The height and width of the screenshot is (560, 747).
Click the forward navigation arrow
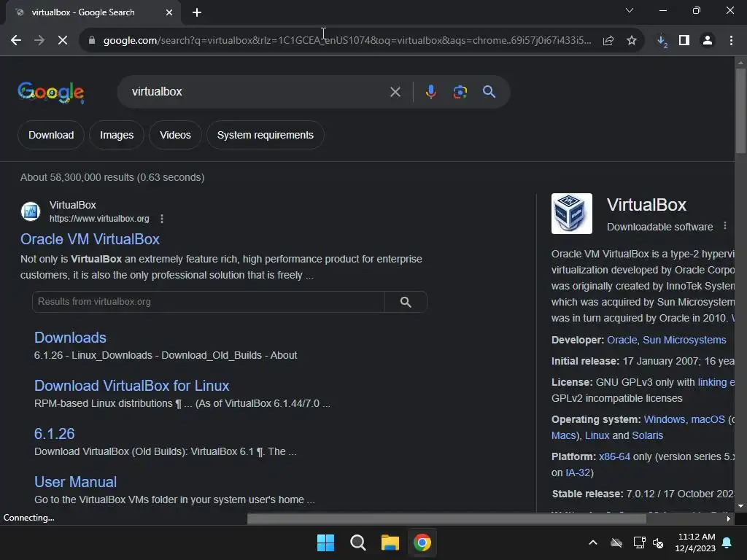point(39,41)
